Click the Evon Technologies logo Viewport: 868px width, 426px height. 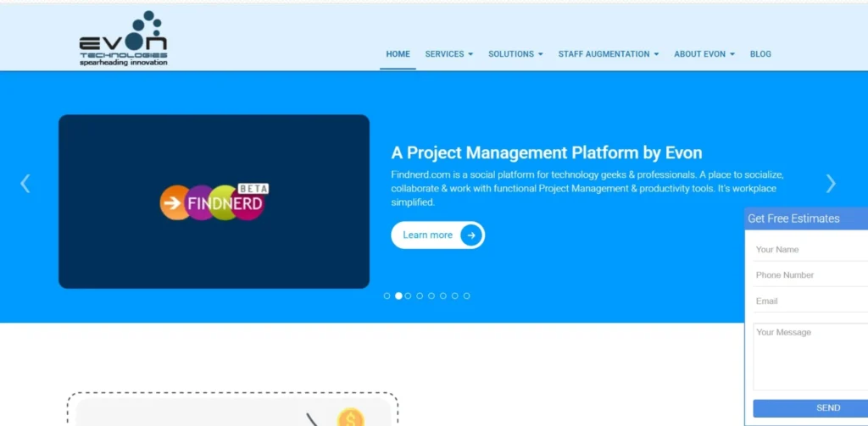pos(123,38)
